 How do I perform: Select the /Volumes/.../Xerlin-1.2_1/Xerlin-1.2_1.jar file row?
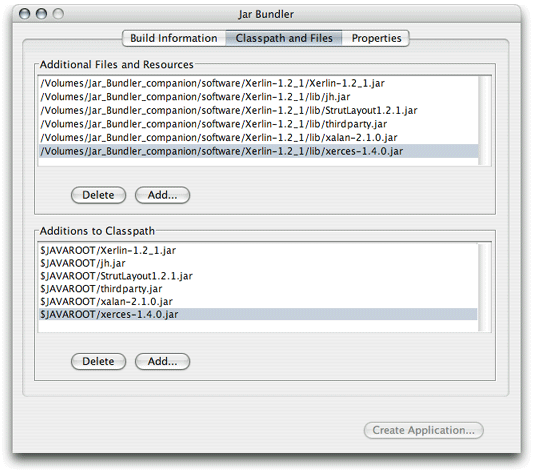coord(258,83)
